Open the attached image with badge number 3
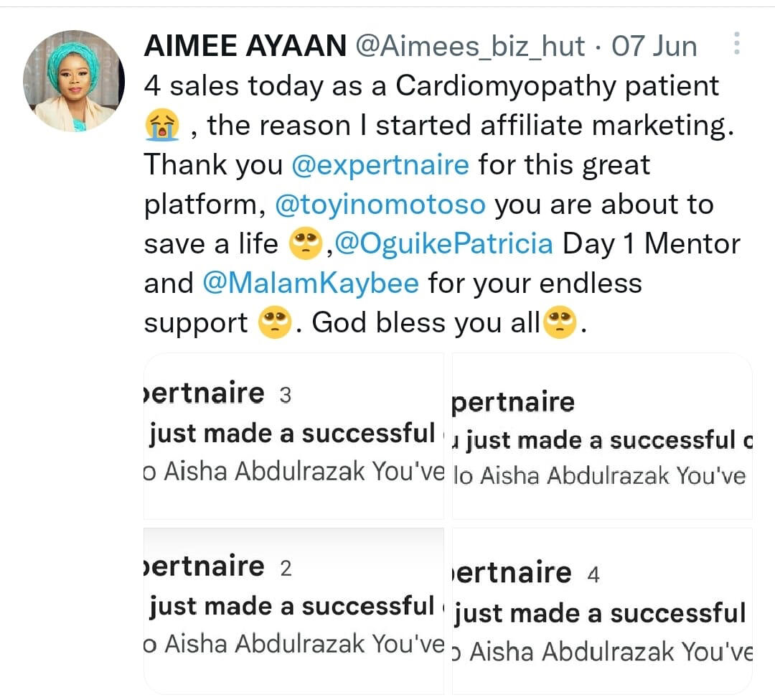Screen dimensions: 775x700 click(294, 435)
